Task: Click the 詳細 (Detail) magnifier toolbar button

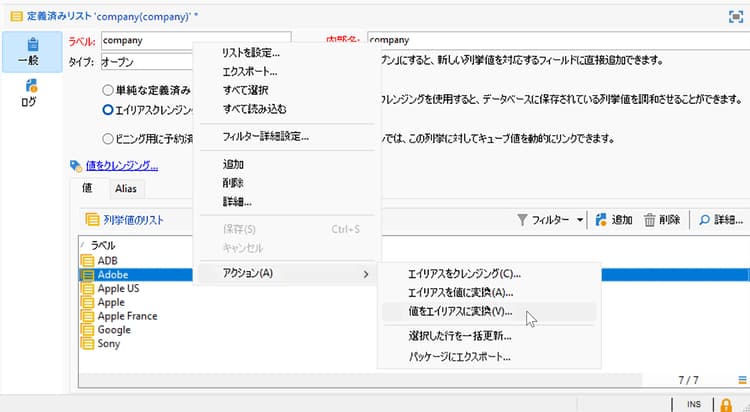Action: (720, 220)
